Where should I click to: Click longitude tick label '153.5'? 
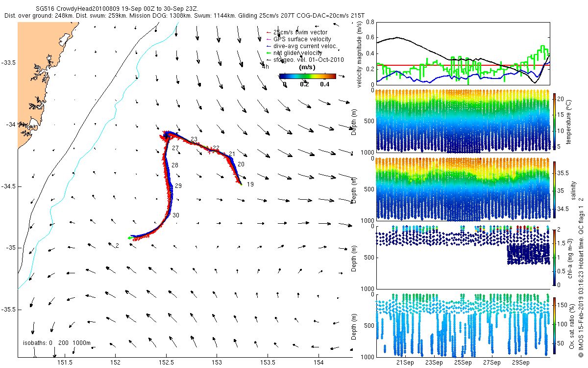(268, 363)
